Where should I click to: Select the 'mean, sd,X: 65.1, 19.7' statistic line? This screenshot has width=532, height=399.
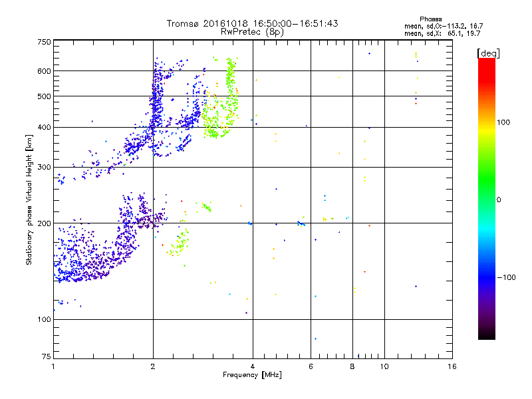pos(442,33)
